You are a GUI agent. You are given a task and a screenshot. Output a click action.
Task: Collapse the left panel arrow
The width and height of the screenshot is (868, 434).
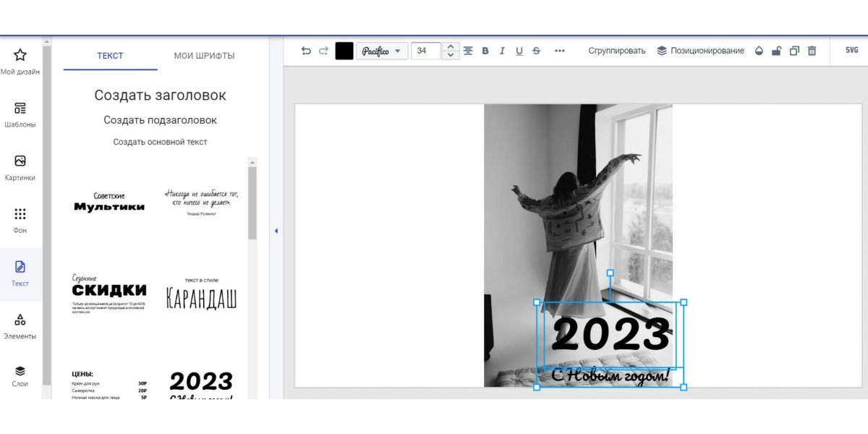(x=276, y=231)
